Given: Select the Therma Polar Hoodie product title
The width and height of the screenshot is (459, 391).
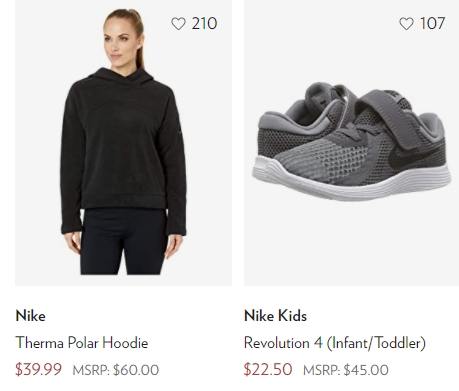Looking at the screenshot, I should 82,343.
